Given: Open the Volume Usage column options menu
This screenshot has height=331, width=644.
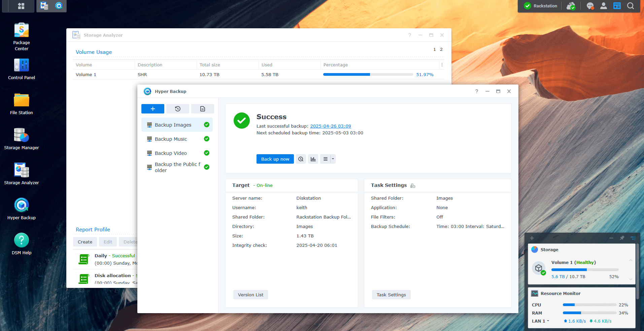Looking at the screenshot, I should (442, 65).
